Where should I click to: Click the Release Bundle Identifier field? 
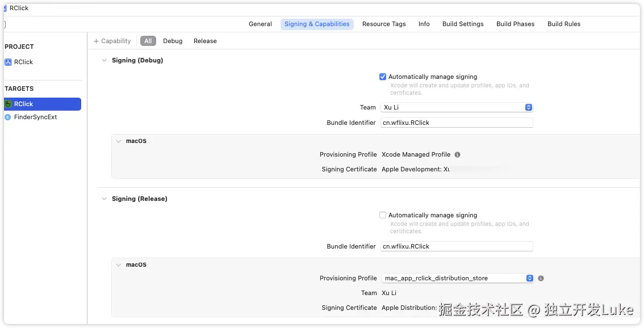click(457, 246)
